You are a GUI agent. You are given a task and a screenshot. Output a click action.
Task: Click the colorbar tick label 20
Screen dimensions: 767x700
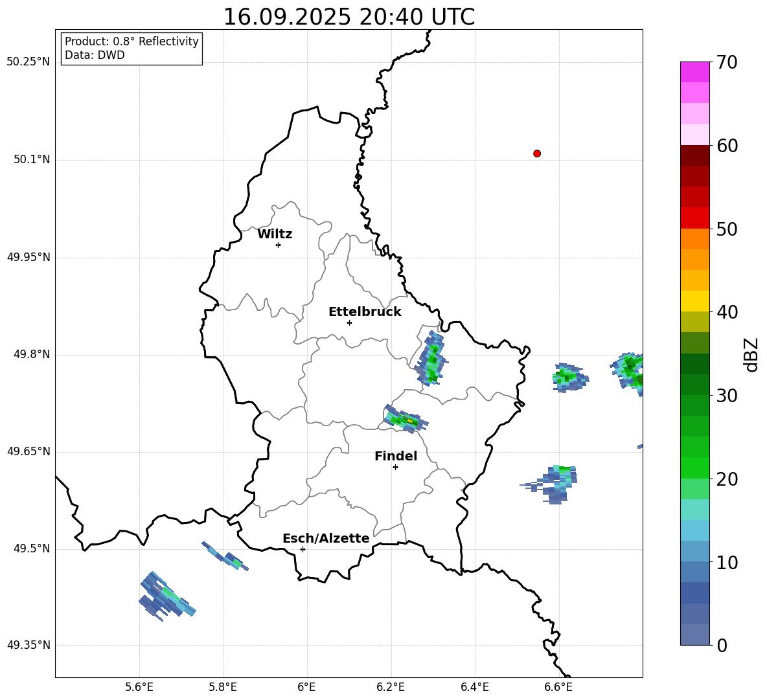tap(727, 479)
